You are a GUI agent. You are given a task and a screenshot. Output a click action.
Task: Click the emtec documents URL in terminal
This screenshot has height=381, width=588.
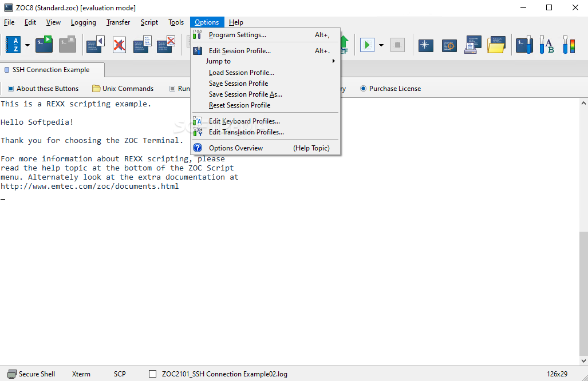click(90, 186)
